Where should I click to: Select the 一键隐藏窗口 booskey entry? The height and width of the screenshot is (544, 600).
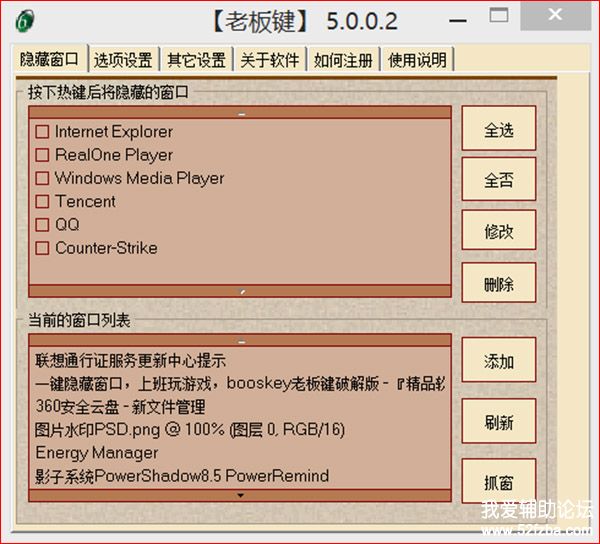[x=240, y=383]
